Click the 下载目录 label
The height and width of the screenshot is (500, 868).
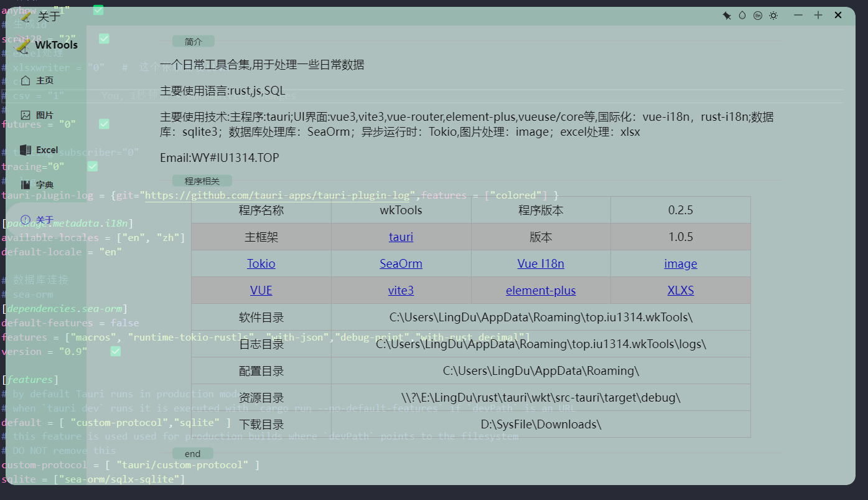261,425
